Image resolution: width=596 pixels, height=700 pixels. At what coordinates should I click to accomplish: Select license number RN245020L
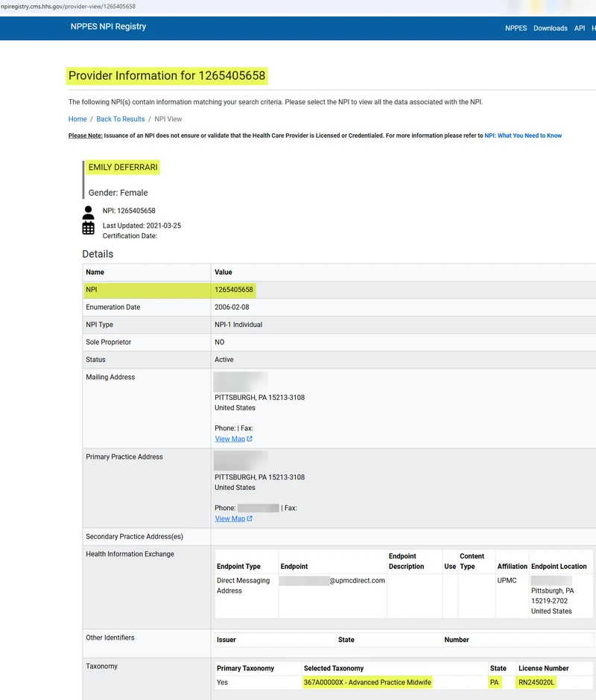coord(536,683)
